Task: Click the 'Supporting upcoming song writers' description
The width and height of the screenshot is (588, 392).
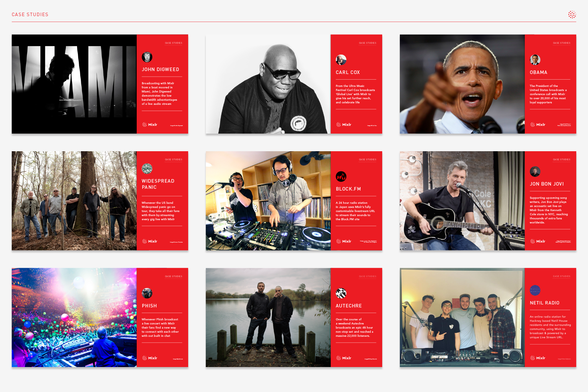Action: tap(549, 210)
